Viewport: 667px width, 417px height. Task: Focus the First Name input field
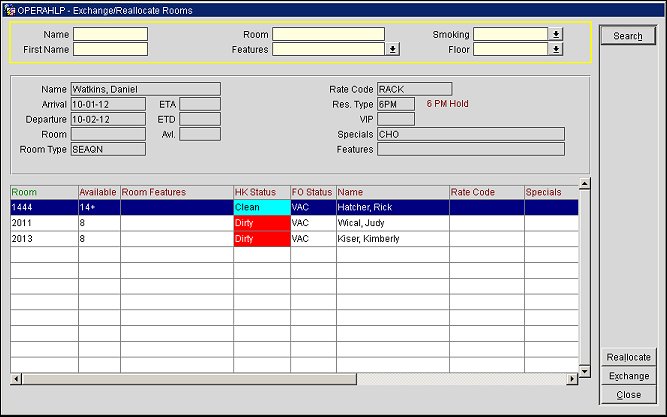click(110, 48)
